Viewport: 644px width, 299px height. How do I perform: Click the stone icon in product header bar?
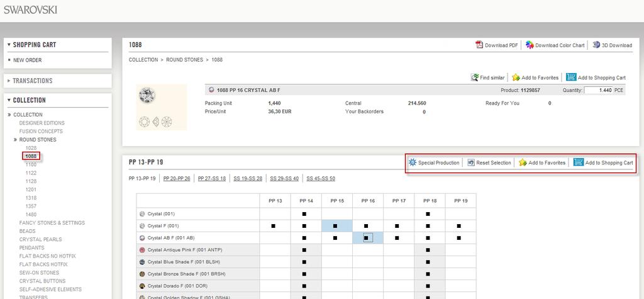(x=211, y=89)
